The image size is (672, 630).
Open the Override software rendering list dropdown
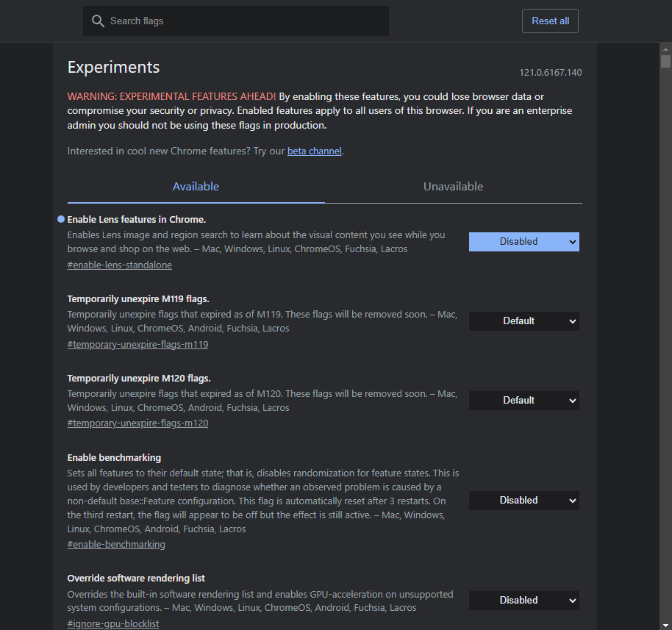point(523,601)
